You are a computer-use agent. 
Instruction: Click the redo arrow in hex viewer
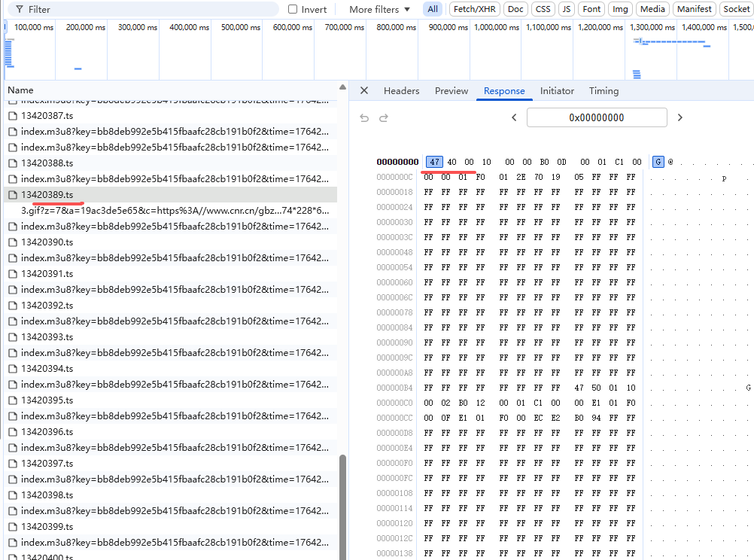click(x=383, y=118)
